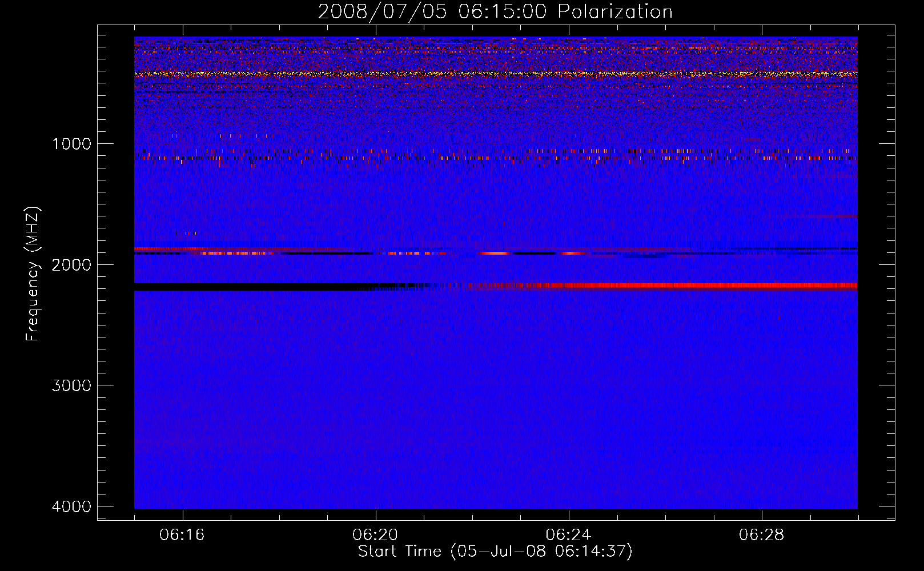Click the plot title '2008/07/05 06:15:00 Polarization'
This screenshot has width=924, height=571.
(495, 12)
